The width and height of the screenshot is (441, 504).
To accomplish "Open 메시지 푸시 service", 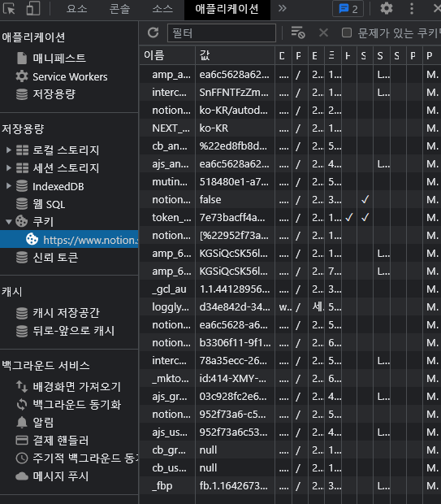I will point(61,476).
